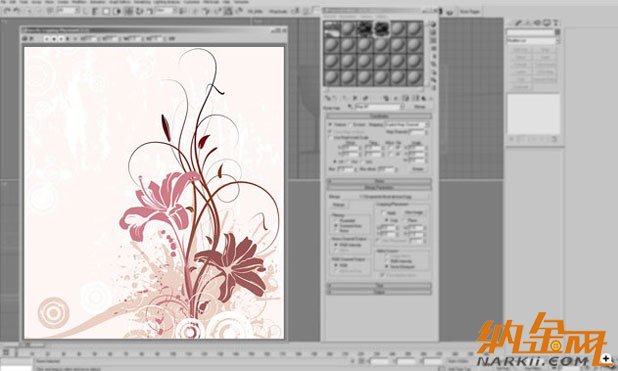The image size is (618, 371).
Task: Select Place radio in Cropping/Placement
Action: tap(406, 220)
